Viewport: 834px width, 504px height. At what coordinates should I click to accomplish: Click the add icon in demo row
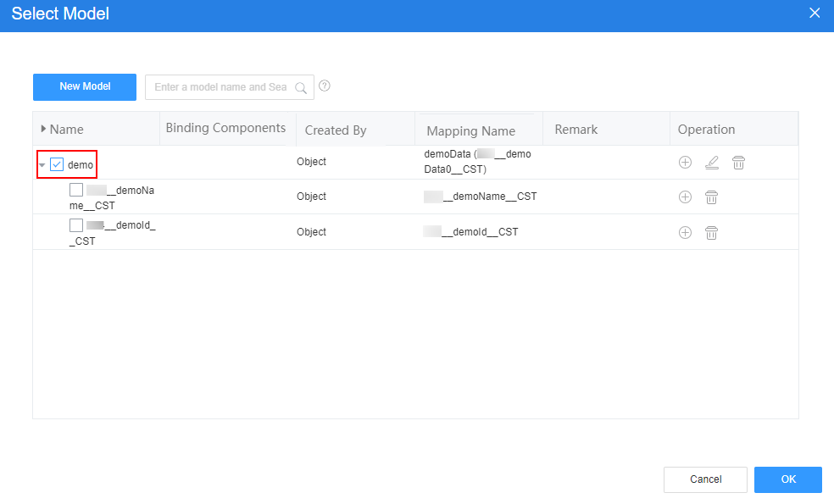(685, 162)
